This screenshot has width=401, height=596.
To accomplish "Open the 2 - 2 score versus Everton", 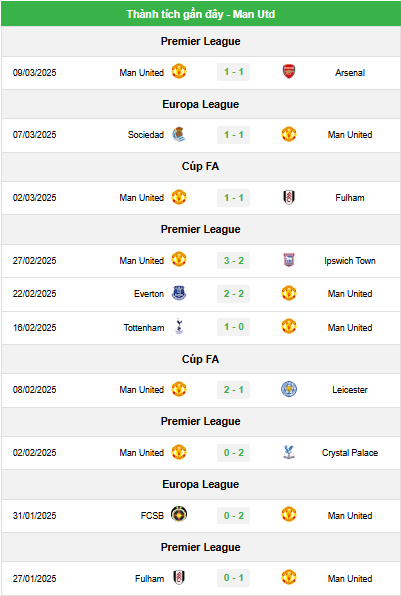I will 233,294.
